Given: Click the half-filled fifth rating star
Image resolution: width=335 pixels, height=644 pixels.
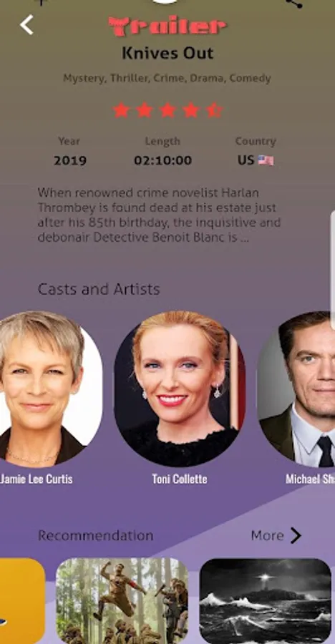Looking at the screenshot, I should pos(215,110).
